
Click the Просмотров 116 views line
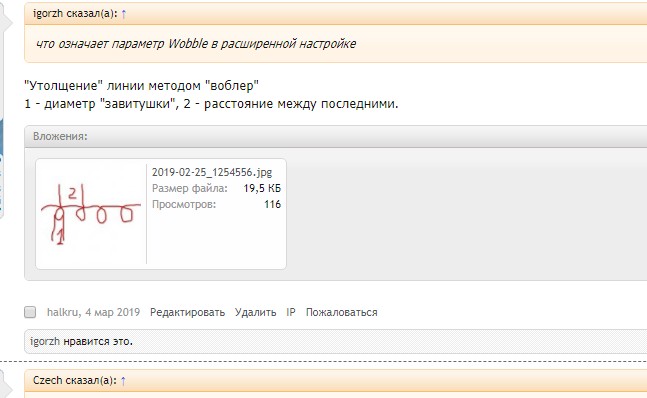pyautogui.click(x=216, y=204)
